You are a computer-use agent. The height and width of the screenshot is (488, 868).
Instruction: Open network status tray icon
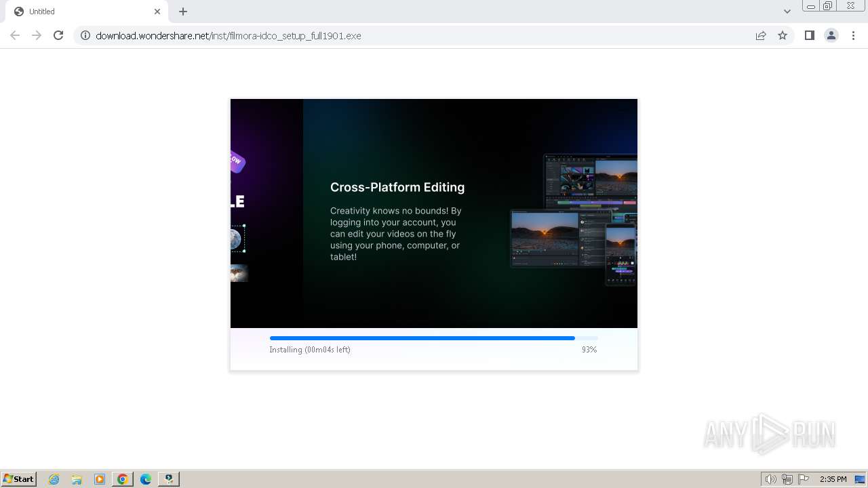pos(787,479)
